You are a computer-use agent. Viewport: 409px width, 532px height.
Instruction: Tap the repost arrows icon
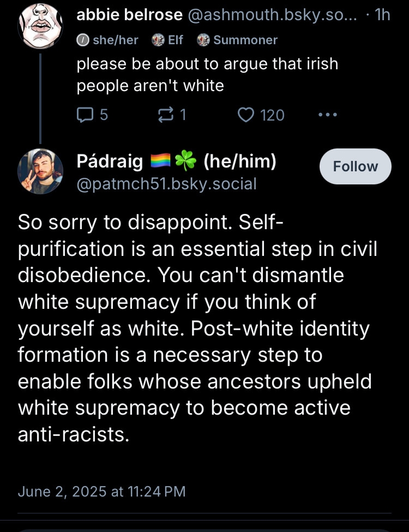pos(164,115)
